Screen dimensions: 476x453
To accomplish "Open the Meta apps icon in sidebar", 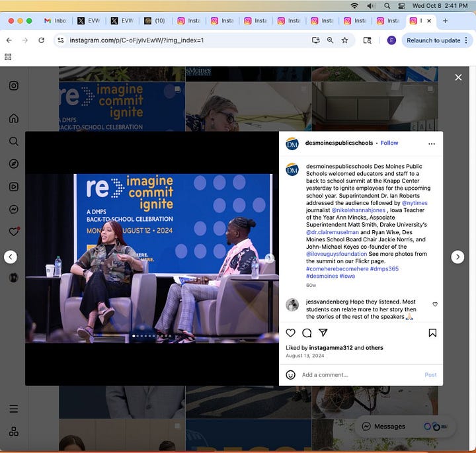I will point(14,431).
